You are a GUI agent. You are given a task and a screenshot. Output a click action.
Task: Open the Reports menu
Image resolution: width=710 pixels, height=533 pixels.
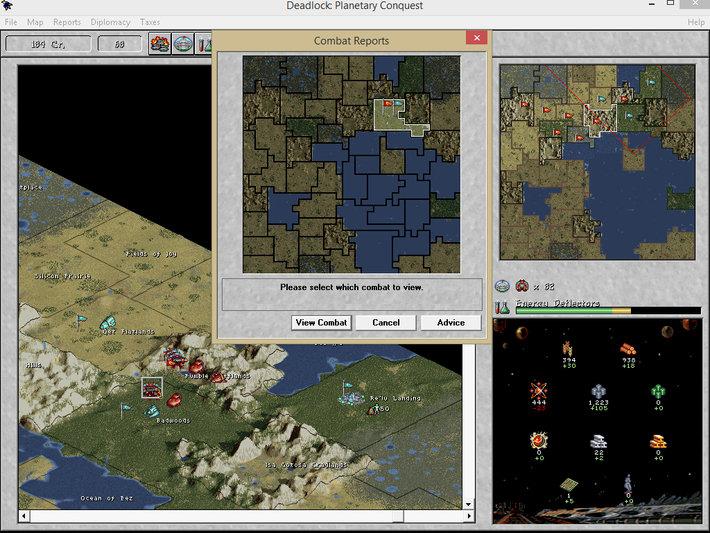click(x=67, y=22)
